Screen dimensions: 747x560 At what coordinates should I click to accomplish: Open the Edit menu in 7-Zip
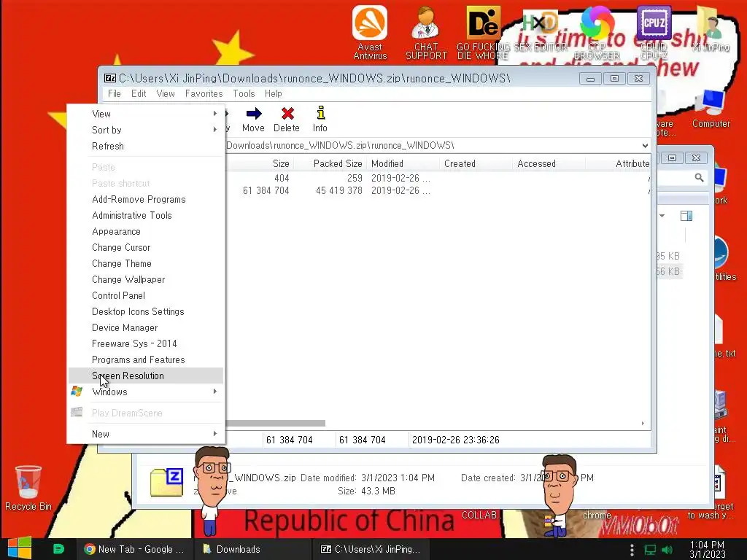pyautogui.click(x=139, y=93)
